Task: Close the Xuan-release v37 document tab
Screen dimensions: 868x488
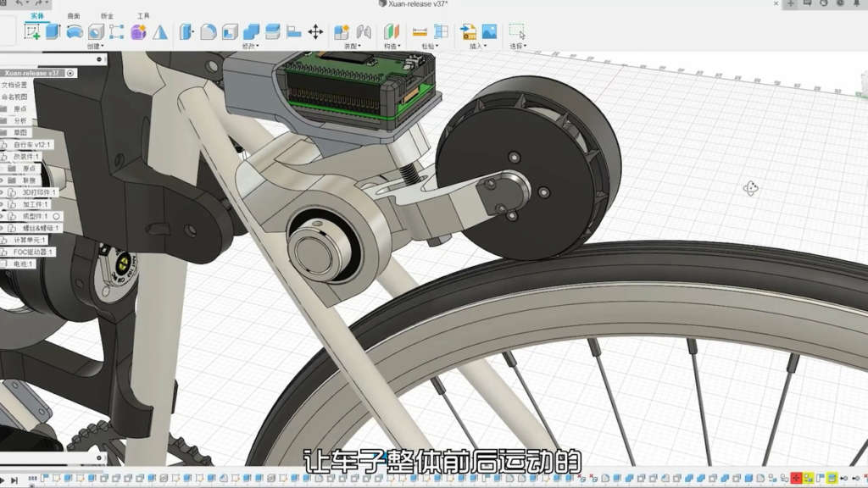Action: (776, 3)
